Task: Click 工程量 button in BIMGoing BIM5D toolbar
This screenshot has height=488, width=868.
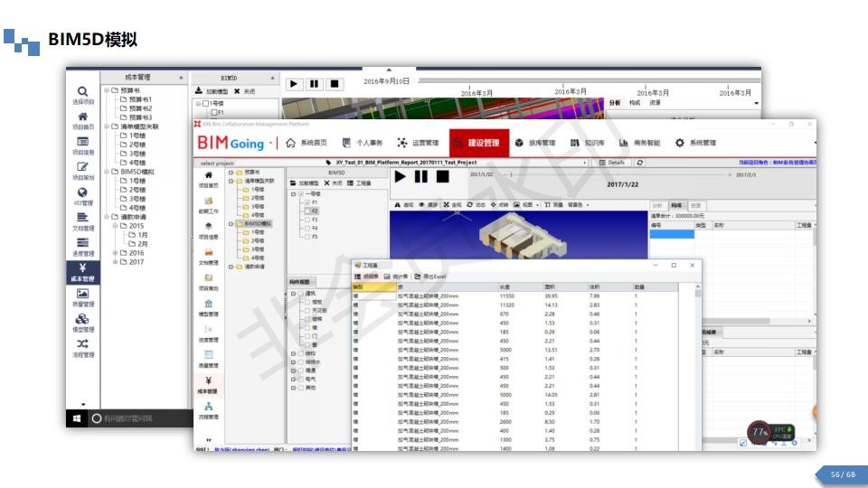Action: click(x=359, y=183)
